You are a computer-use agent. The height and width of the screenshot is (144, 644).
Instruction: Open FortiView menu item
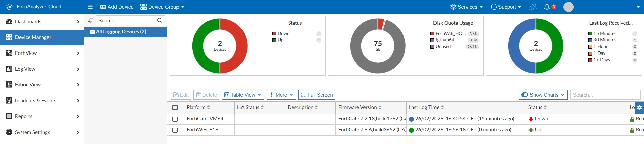tap(42, 53)
